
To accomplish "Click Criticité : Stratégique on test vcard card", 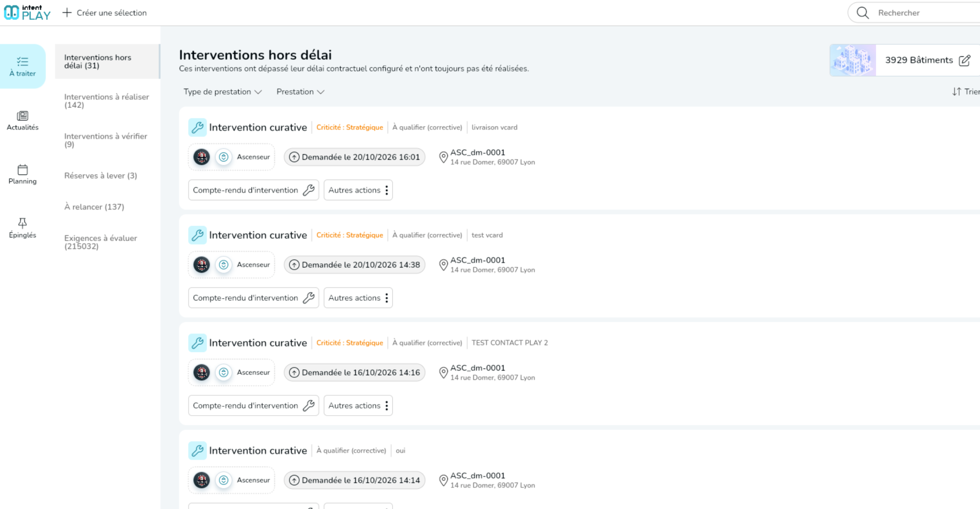I will click(350, 235).
